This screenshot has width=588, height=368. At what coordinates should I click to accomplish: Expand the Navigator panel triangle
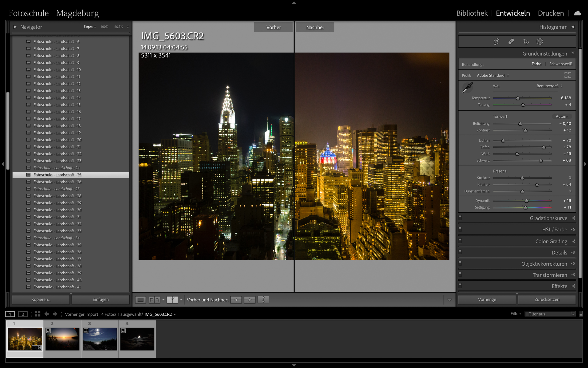pyautogui.click(x=15, y=27)
